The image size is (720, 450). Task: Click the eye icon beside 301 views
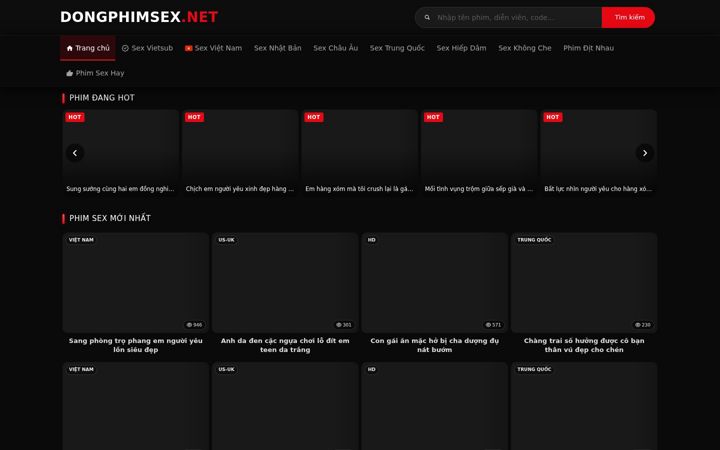(x=338, y=325)
